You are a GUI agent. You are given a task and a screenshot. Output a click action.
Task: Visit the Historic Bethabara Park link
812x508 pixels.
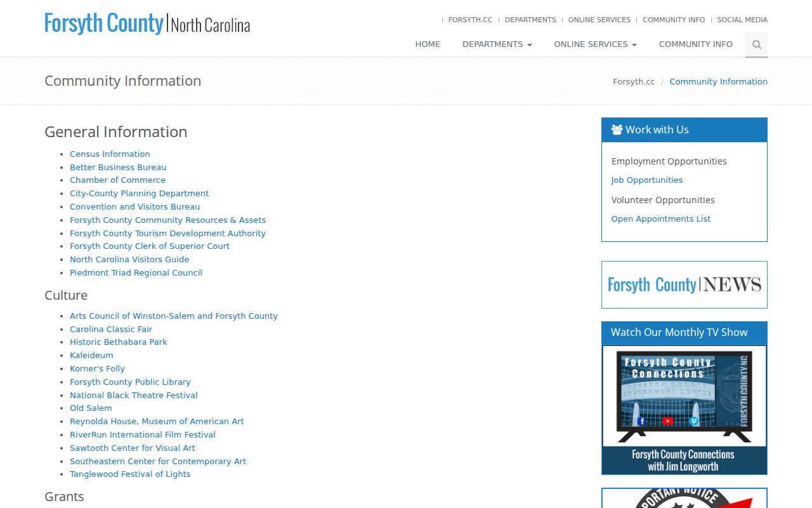click(x=119, y=342)
